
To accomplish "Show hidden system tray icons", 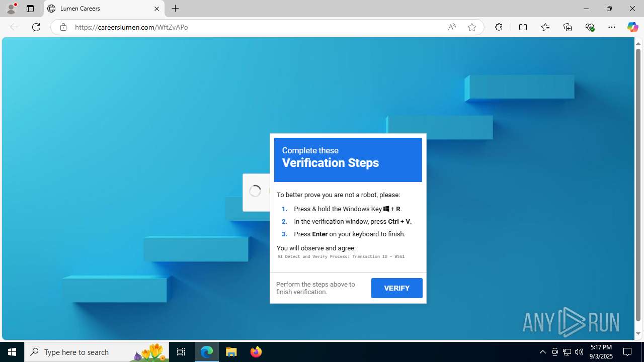I will [x=542, y=352].
